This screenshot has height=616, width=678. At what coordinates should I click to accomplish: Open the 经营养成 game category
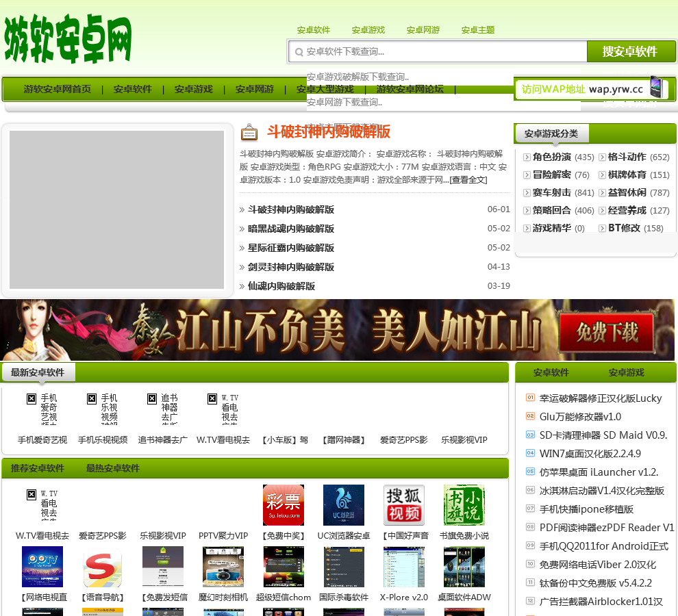click(627, 210)
